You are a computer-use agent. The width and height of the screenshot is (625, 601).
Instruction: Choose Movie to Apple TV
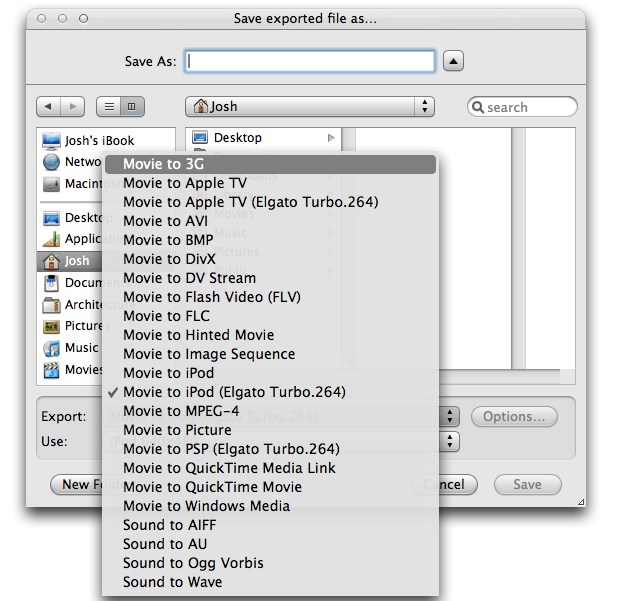(x=270, y=183)
